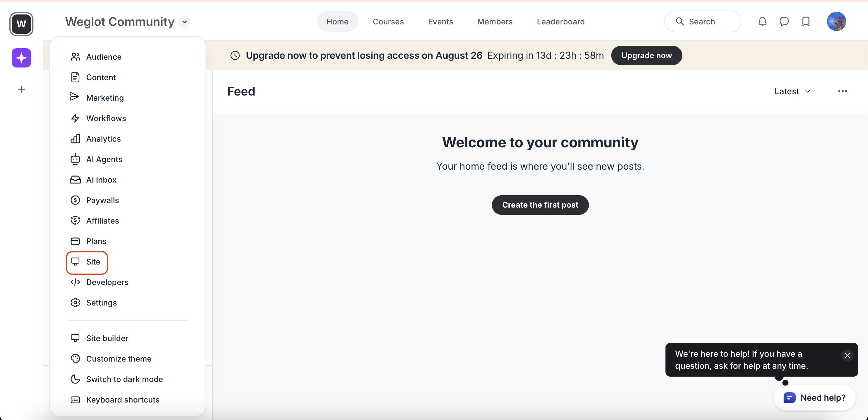Click the magnifier icon in Search
The width and height of the screenshot is (868, 420).
pyautogui.click(x=680, y=22)
